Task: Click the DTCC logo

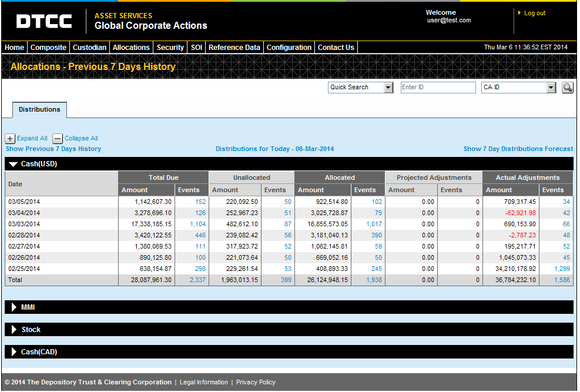Action: 44,22
